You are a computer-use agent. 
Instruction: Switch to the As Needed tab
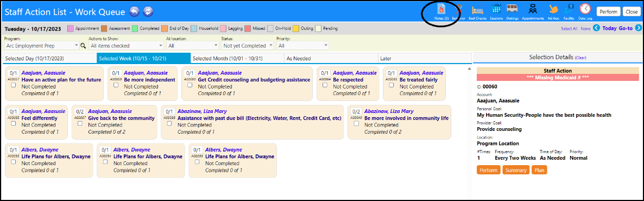331,58
